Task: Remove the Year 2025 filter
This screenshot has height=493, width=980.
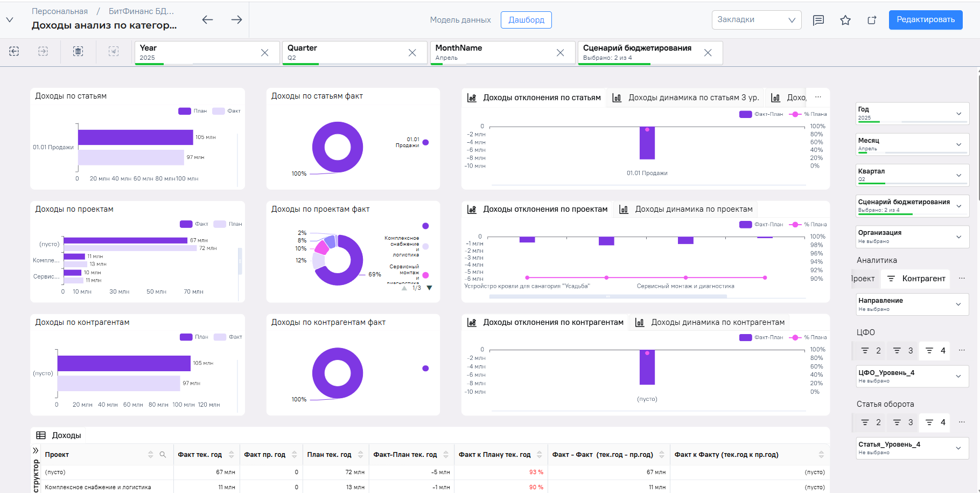Action: (x=264, y=53)
